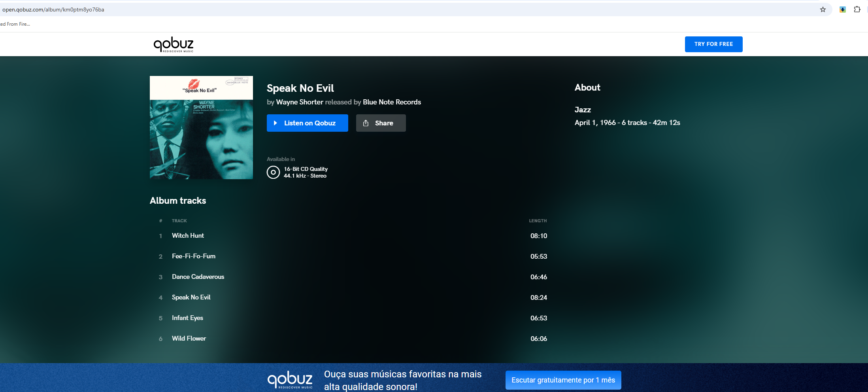Open the download extension icon in the browser toolbar
Screen dimensions: 868x392
[843, 9]
